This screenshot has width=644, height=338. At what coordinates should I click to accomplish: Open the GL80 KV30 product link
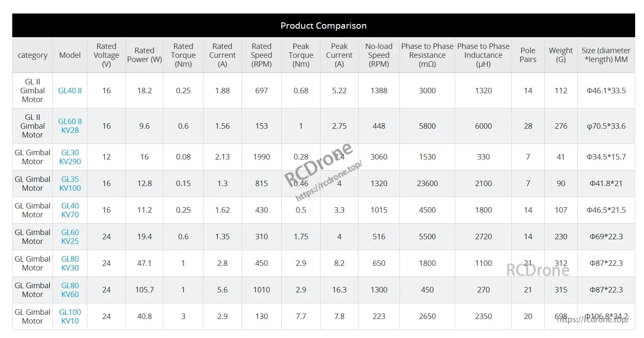pos(70,263)
